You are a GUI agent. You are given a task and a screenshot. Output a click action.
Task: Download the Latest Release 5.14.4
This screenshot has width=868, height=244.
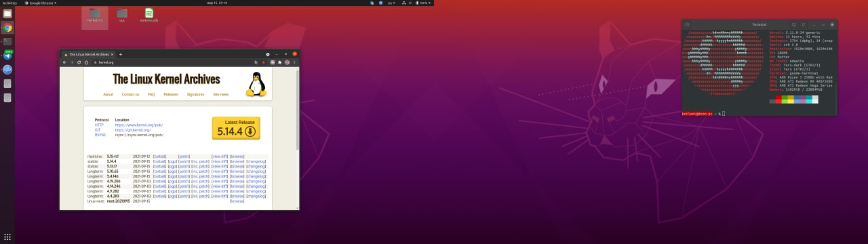(236, 127)
